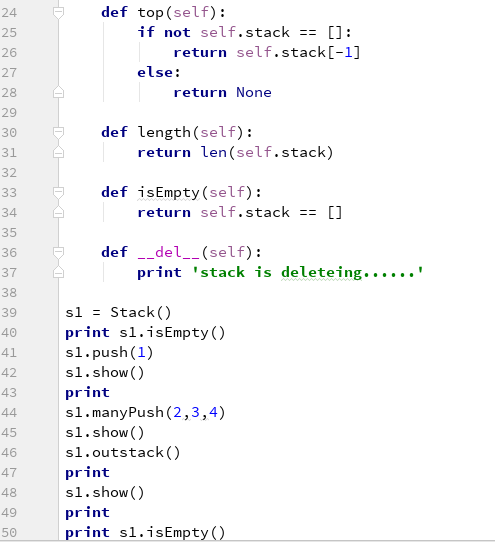495x542 pixels.
Task: Click line number 24 in gutter
Action: tap(9, 13)
